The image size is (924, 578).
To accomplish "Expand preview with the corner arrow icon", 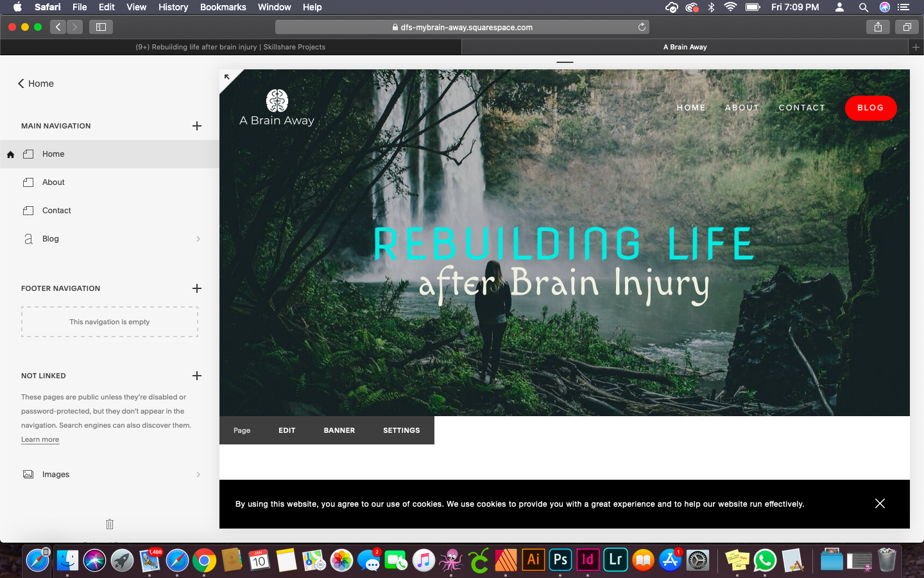I will click(227, 77).
